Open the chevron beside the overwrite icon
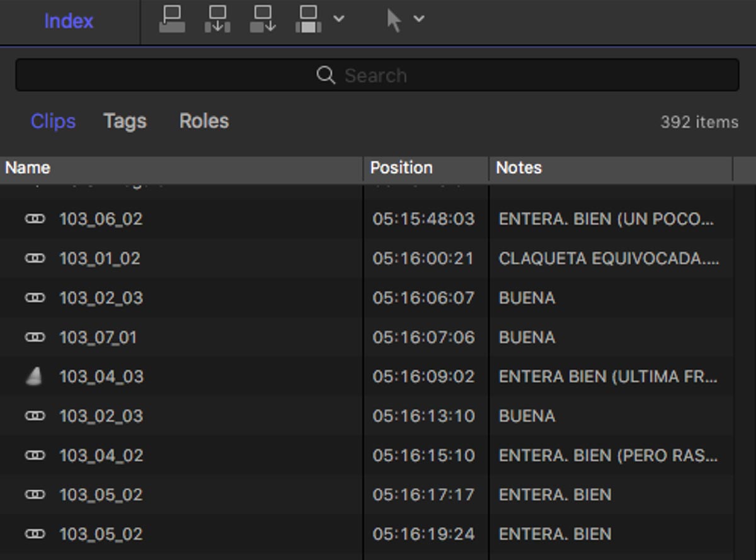 [339, 19]
